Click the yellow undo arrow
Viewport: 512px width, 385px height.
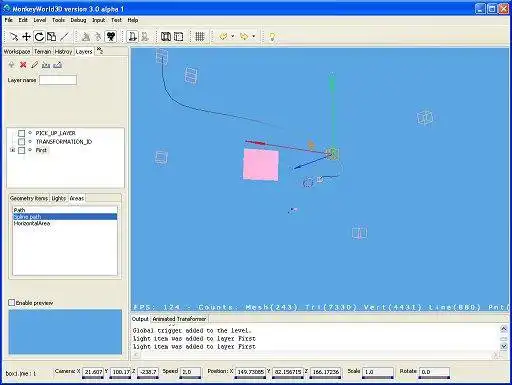click(223, 36)
